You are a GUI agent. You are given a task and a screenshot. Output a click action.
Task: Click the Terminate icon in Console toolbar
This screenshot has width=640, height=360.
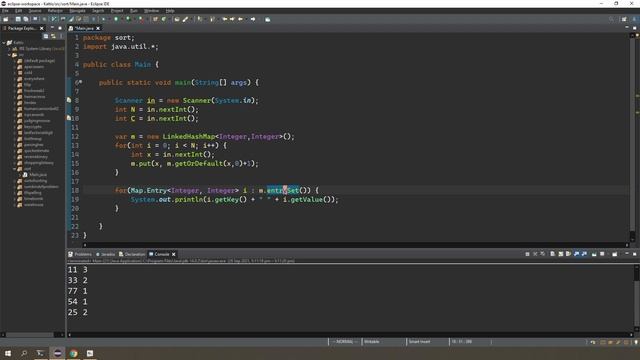pyautogui.click(x=527, y=254)
